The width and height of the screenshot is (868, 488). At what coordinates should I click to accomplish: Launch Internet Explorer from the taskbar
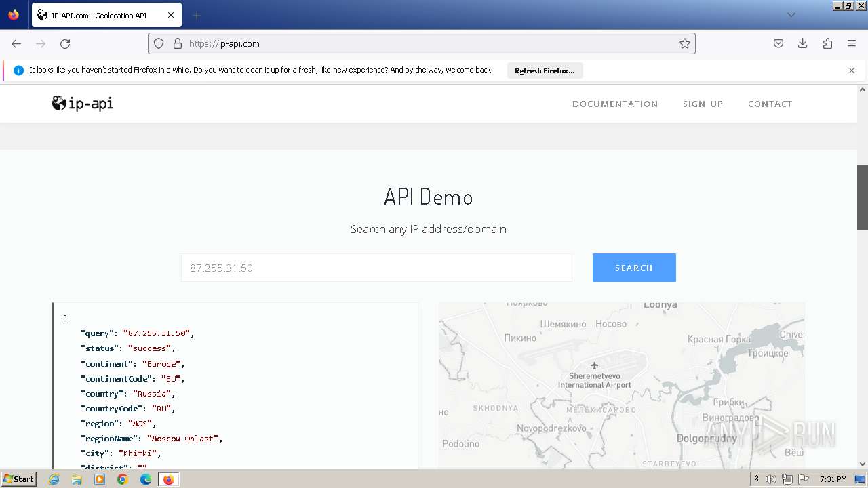coord(54,479)
